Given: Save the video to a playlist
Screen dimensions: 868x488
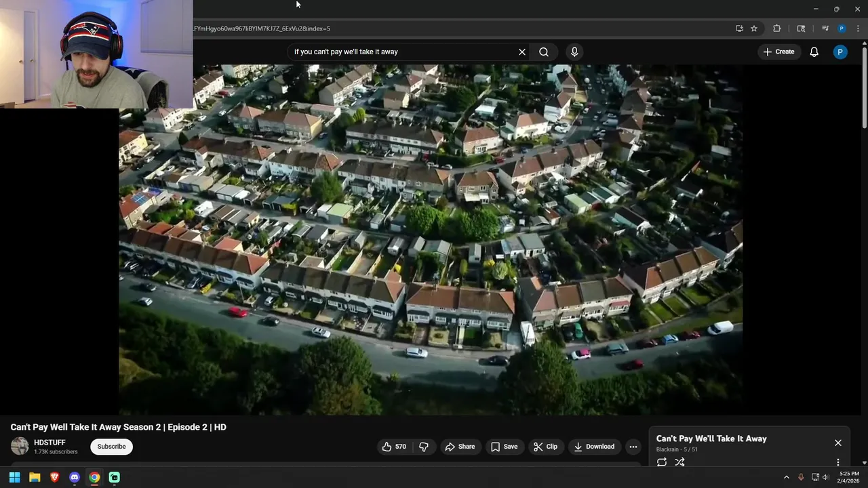Looking at the screenshot, I should (504, 447).
